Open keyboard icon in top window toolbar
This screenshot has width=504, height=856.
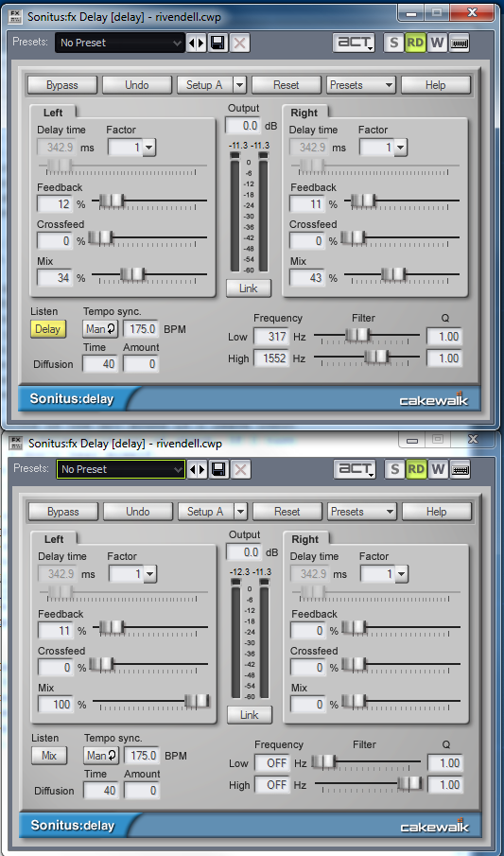460,43
